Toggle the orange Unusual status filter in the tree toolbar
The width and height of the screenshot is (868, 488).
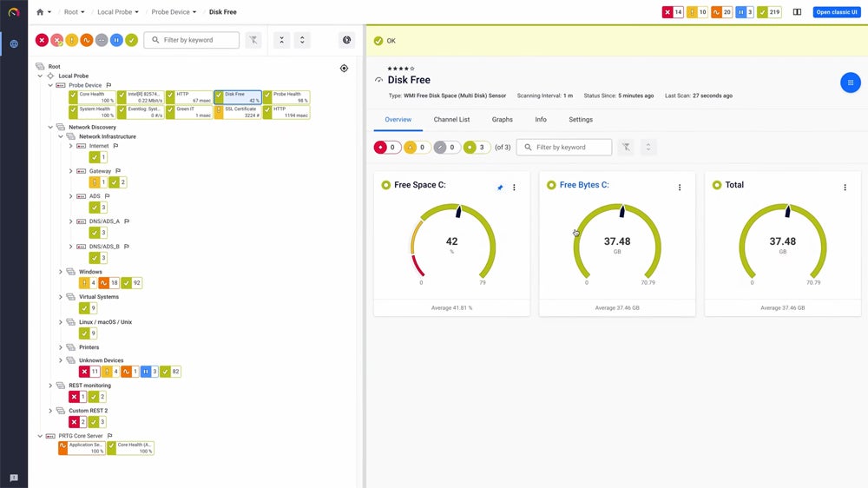[x=86, y=40]
